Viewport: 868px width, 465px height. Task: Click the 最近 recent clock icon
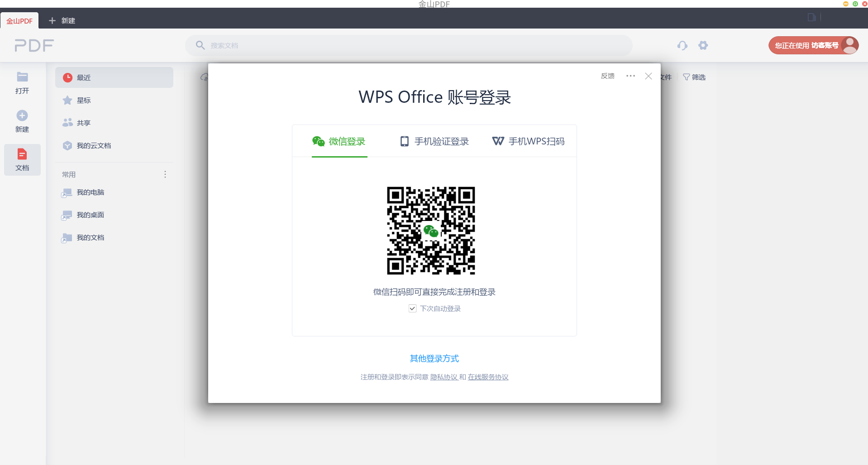[x=67, y=77]
